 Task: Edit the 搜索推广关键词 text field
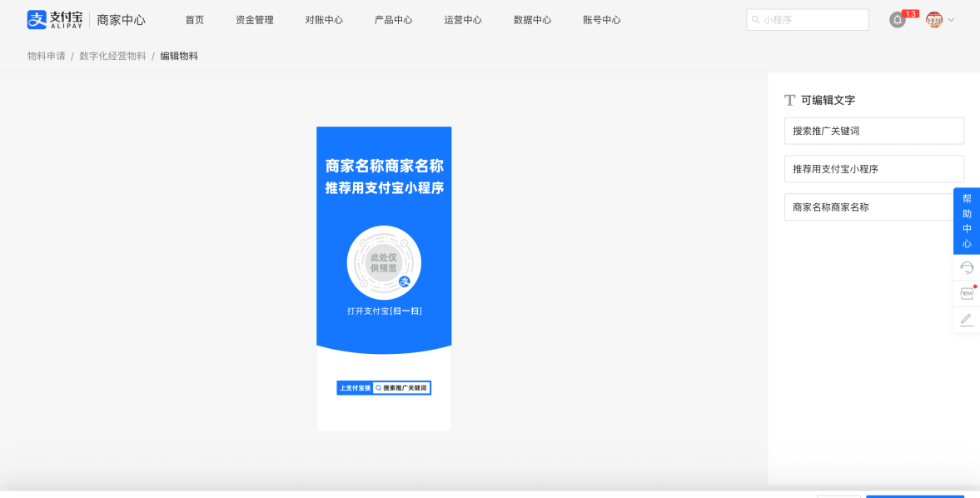coord(873,131)
